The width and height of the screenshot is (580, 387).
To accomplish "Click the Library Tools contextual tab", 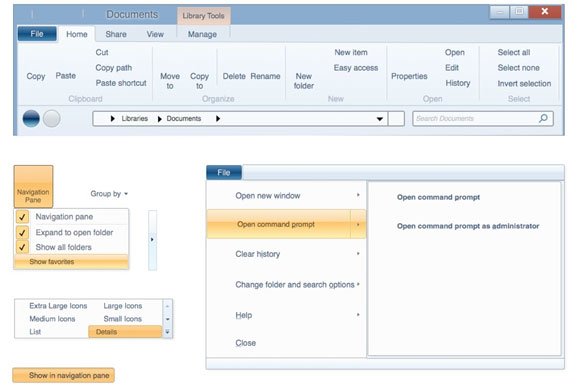I will point(203,16).
